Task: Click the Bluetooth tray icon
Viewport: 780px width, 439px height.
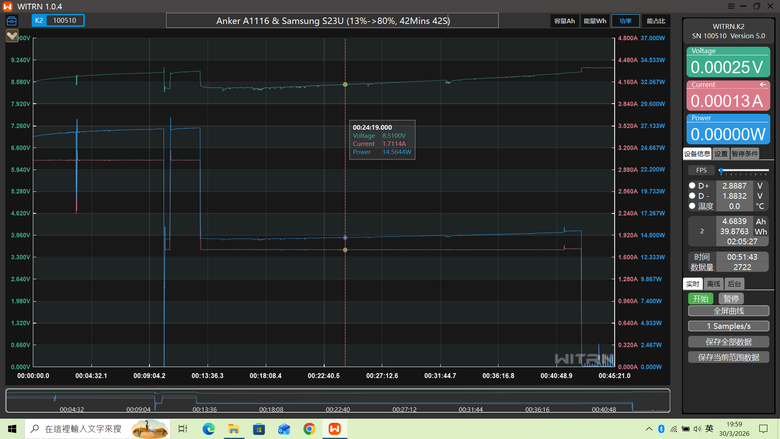Action: point(661,429)
